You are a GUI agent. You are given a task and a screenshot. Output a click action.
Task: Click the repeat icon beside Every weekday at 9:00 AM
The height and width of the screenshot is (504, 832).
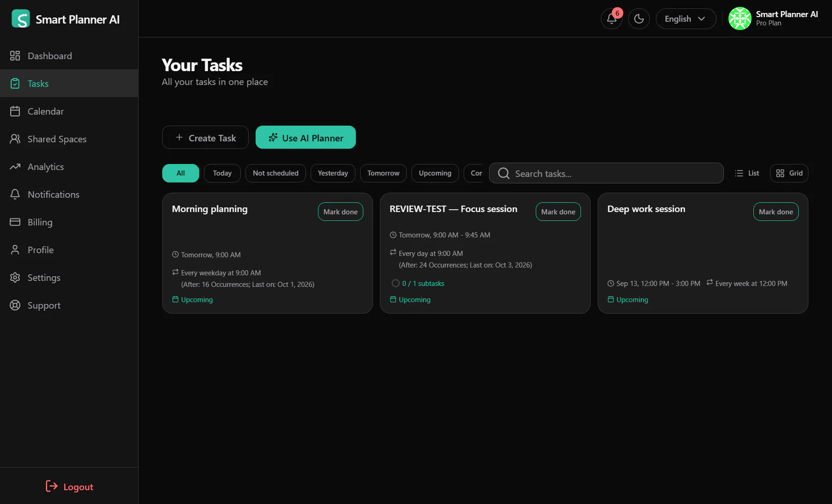click(175, 272)
